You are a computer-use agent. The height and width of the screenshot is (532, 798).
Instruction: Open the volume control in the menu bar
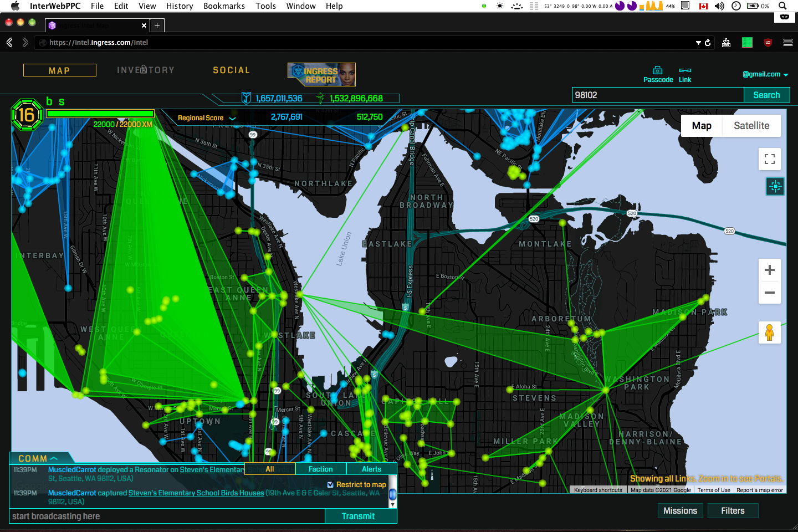(x=719, y=6)
